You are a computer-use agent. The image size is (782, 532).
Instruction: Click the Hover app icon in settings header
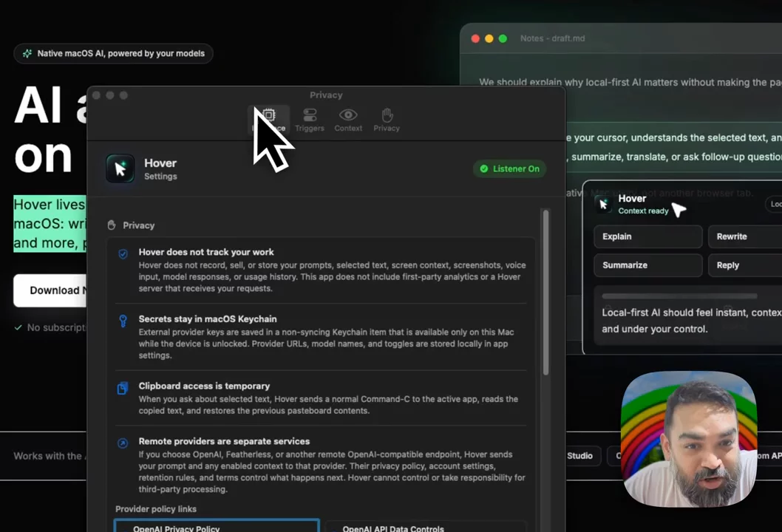[120, 168]
